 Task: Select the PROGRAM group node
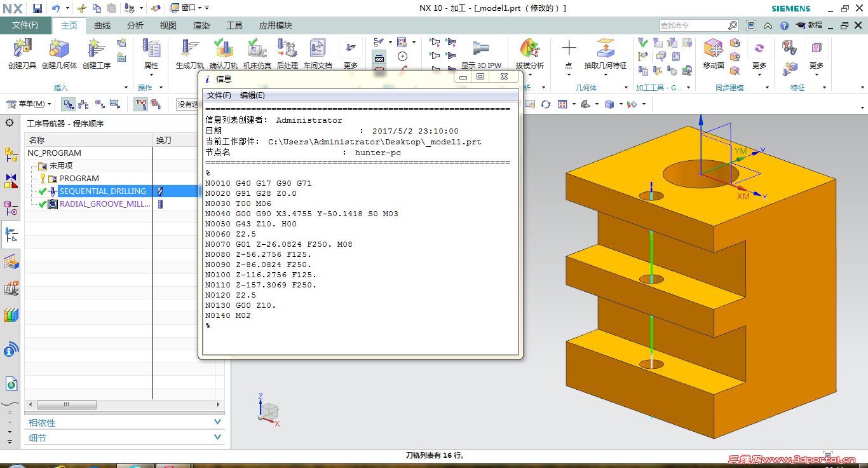coord(79,179)
